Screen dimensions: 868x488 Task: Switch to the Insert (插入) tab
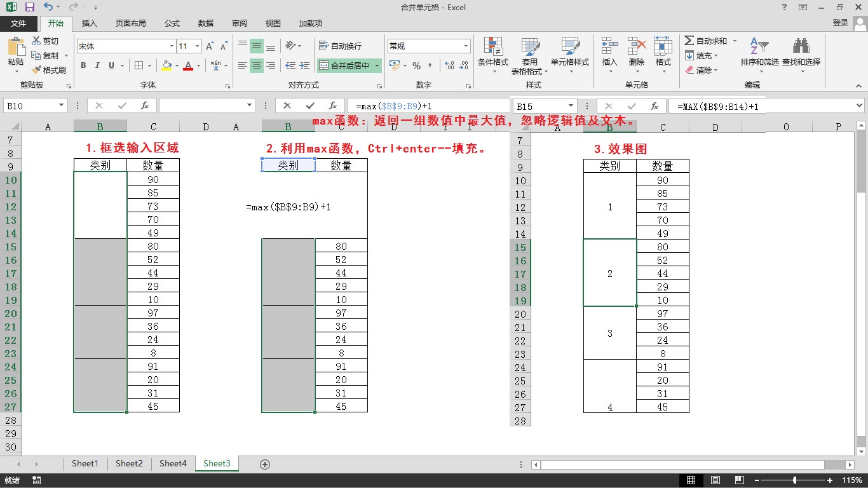point(90,23)
